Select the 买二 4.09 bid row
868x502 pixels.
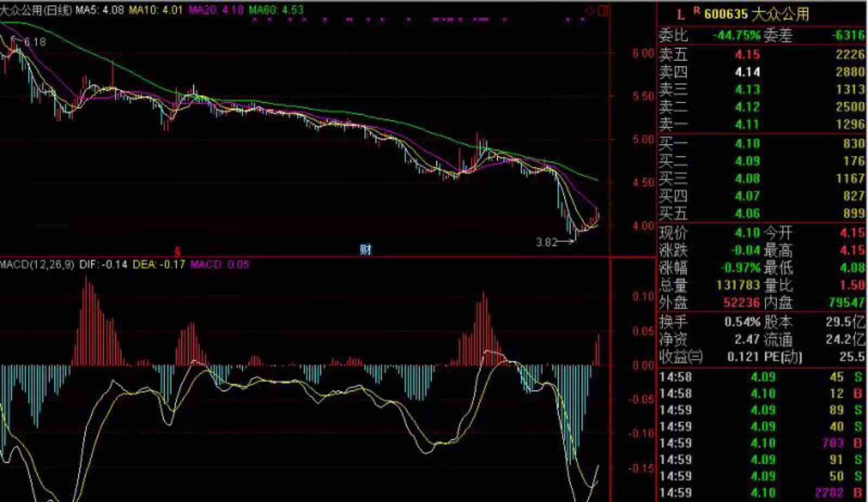click(x=762, y=161)
